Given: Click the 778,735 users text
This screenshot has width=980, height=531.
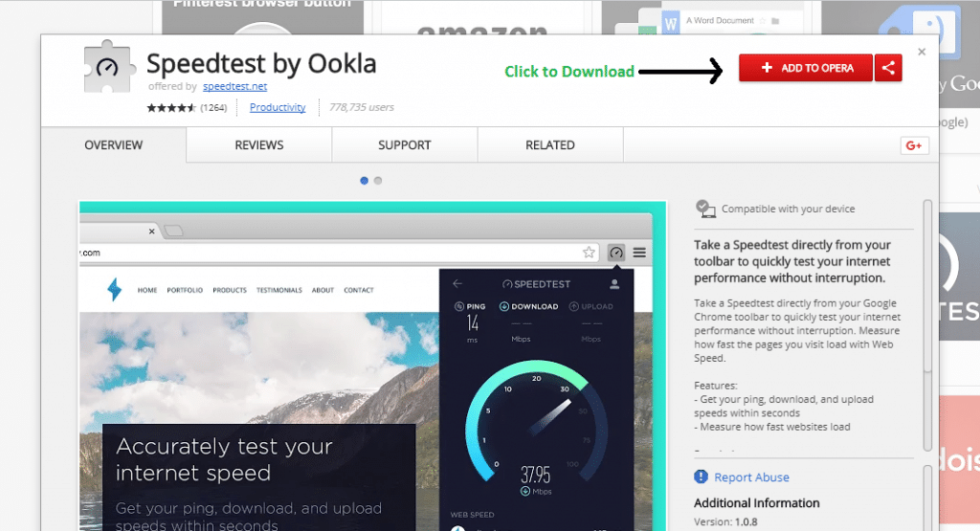Looking at the screenshot, I should (361, 107).
